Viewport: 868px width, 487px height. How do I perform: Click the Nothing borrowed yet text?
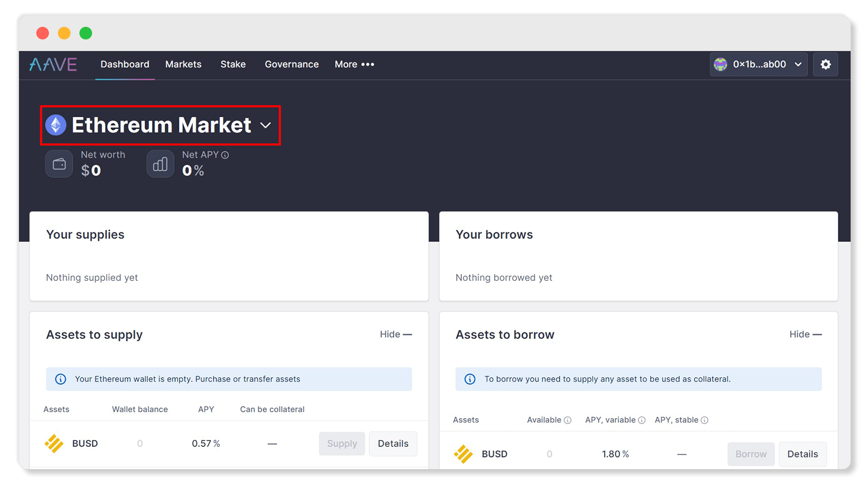[504, 278]
